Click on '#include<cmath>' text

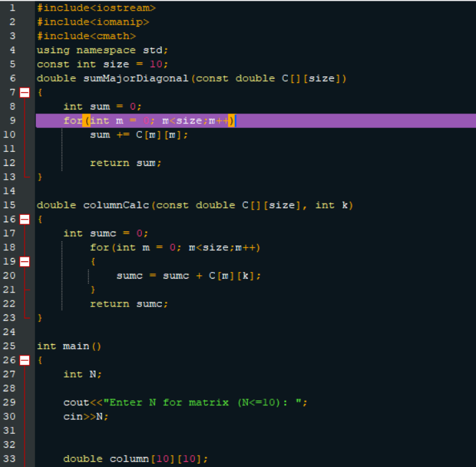pos(86,36)
